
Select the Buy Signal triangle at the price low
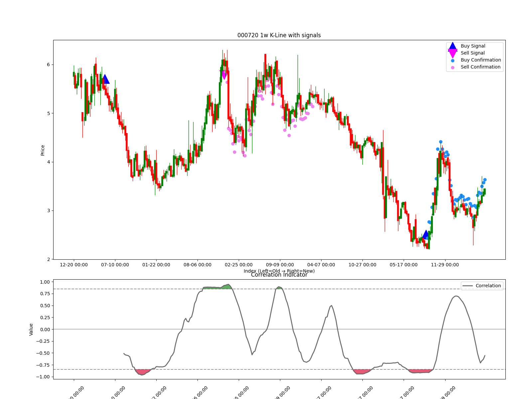tap(426, 235)
